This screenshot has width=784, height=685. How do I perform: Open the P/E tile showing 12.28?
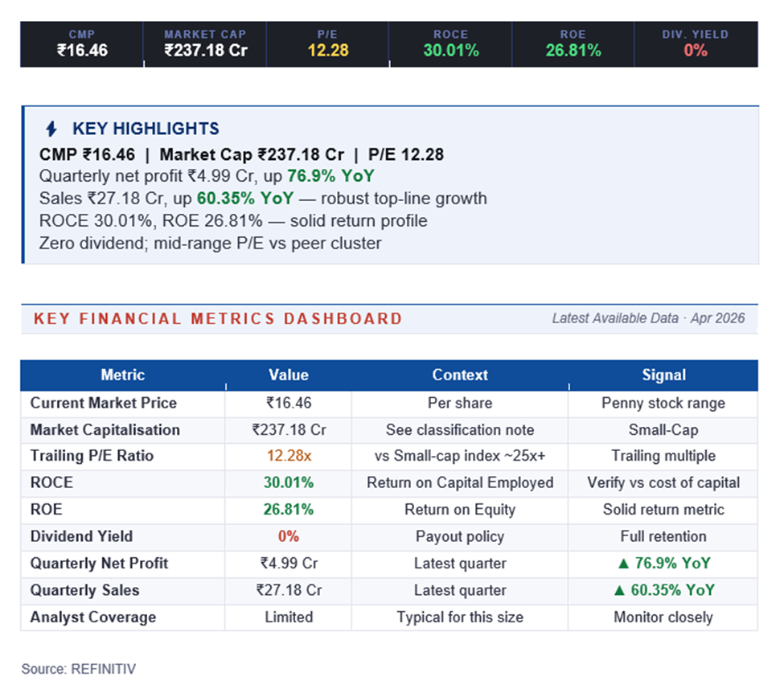pyautogui.click(x=327, y=44)
